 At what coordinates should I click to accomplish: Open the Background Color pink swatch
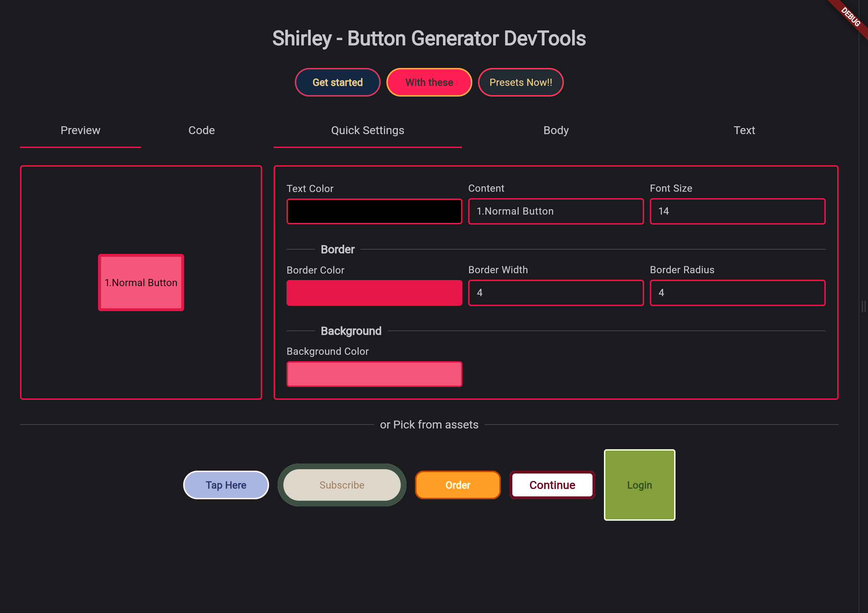(x=374, y=374)
